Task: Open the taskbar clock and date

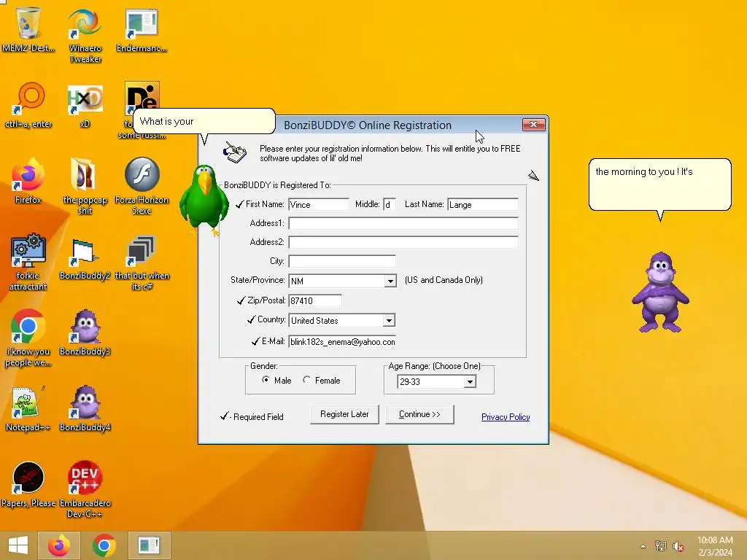Action: 715,546
